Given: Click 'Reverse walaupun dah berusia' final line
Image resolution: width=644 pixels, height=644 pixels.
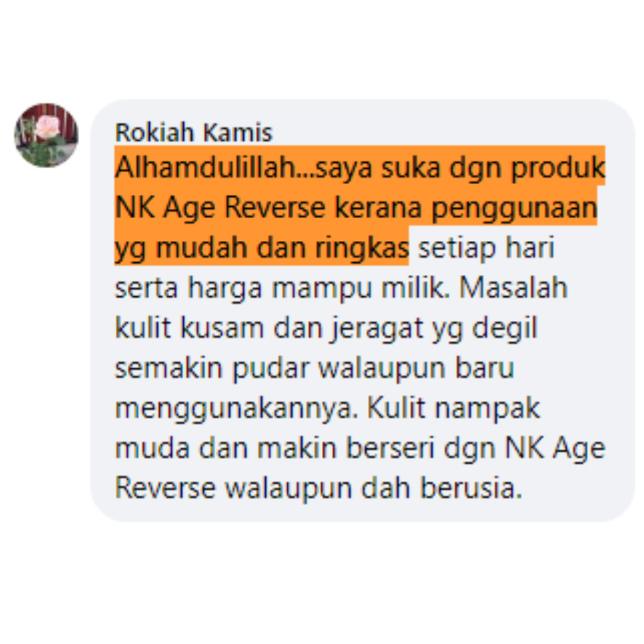Looking at the screenshot, I should pos(318,488).
